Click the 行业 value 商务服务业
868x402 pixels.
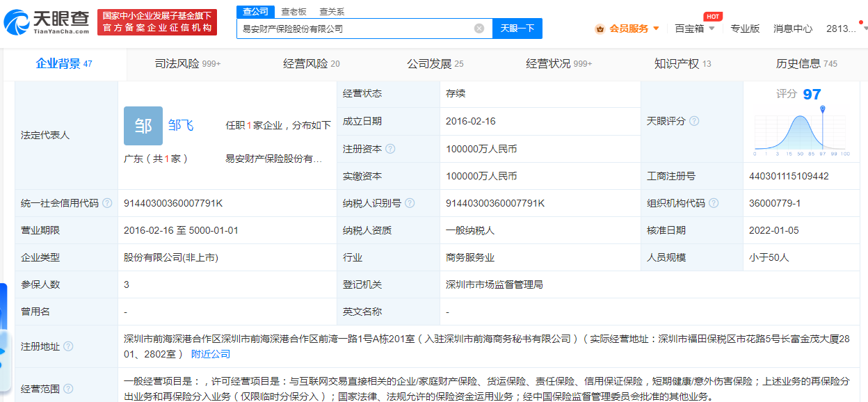tap(470, 257)
